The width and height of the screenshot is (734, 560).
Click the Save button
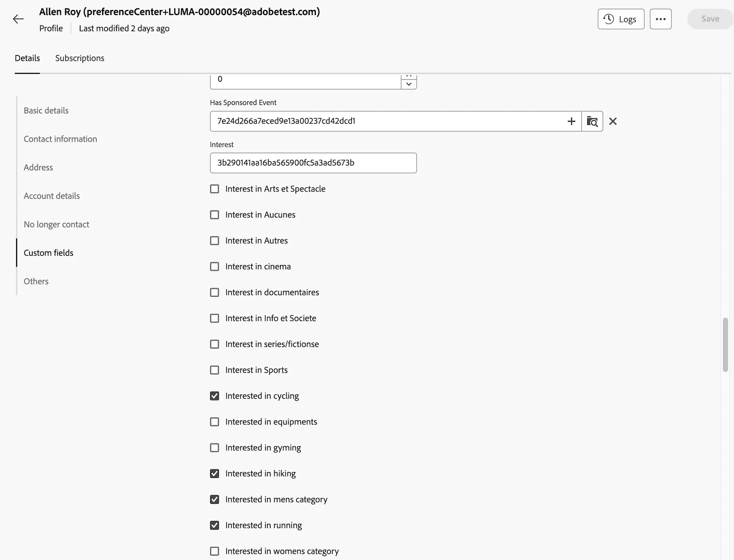pyautogui.click(x=710, y=19)
